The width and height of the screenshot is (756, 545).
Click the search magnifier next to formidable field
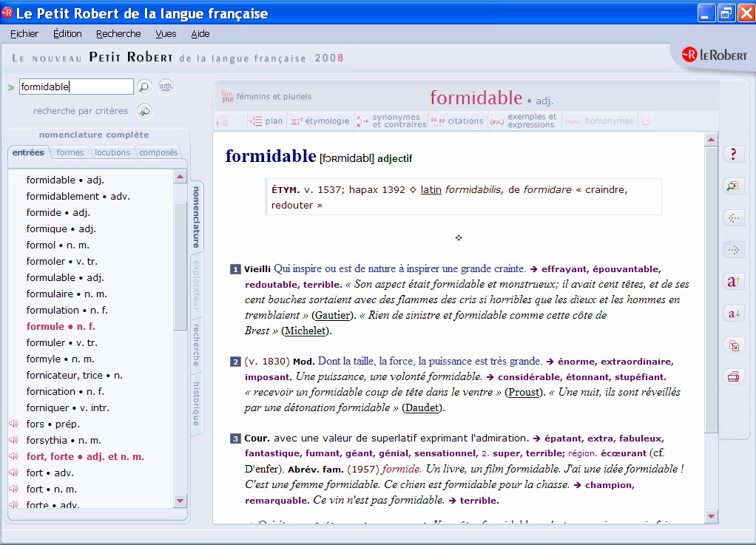[x=144, y=87]
